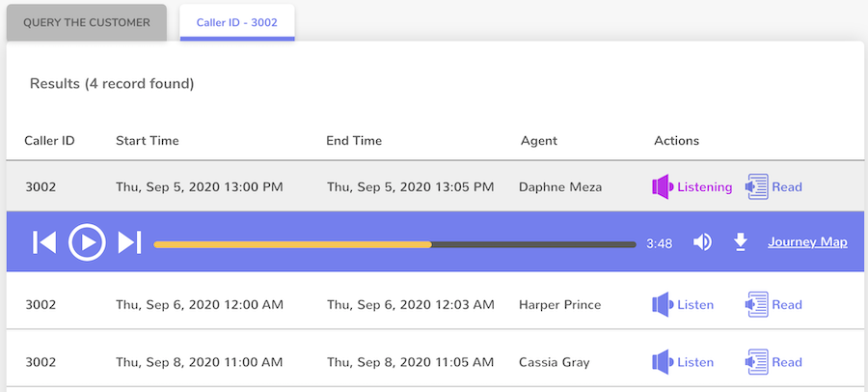Read Daphne Meza's call transcript
The image size is (868, 392).
click(x=787, y=187)
